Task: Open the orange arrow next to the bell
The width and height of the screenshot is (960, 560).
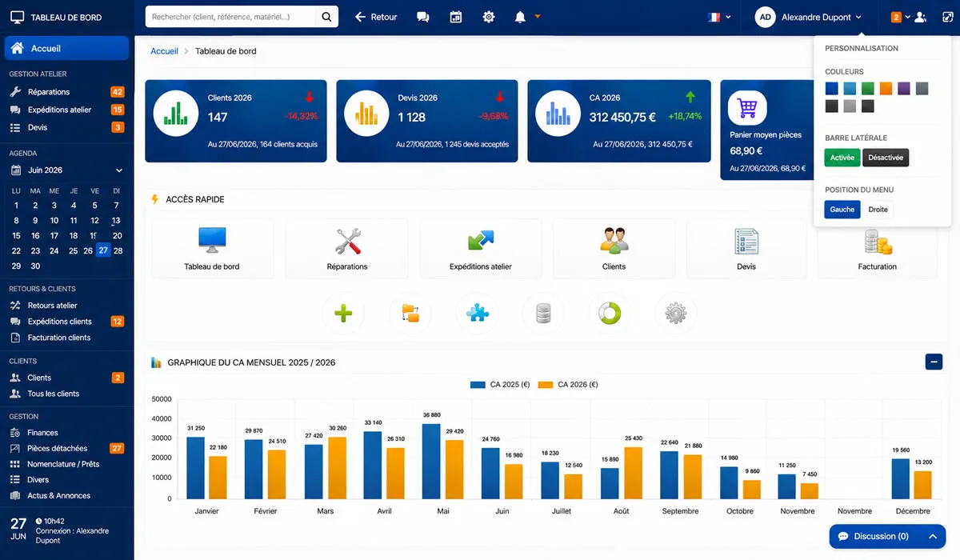Action: [538, 16]
